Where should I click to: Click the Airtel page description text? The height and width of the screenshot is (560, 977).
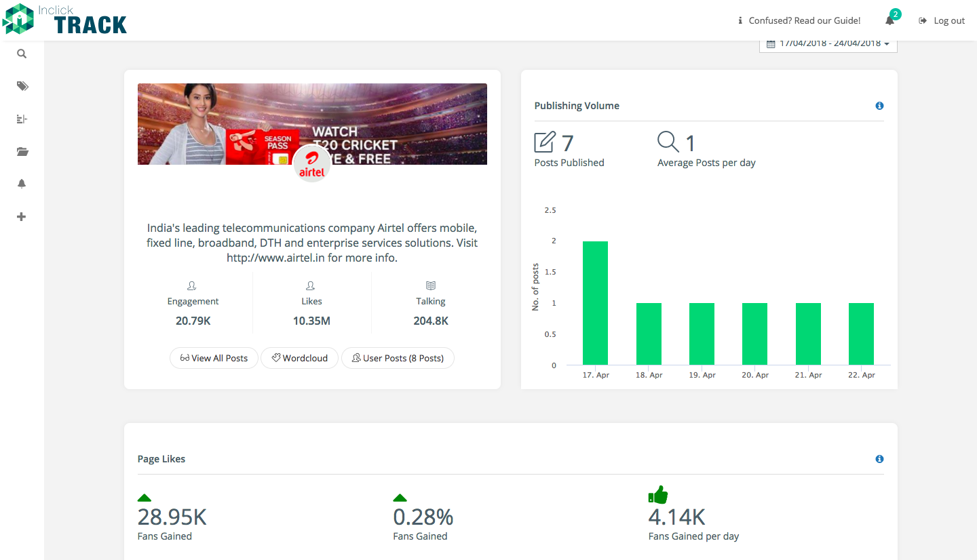tap(312, 243)
